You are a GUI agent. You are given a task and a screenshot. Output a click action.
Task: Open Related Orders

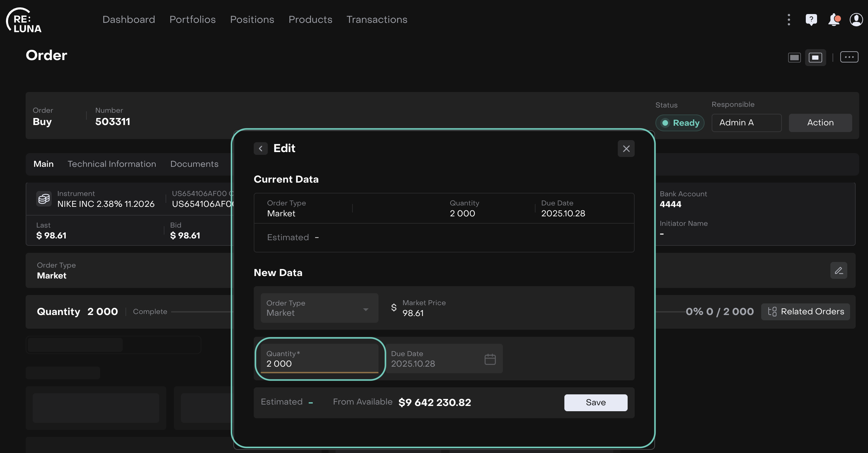[x=805, y=311]
